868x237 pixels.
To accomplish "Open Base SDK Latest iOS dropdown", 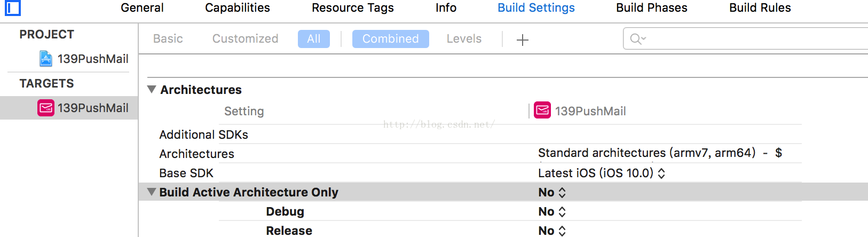I will click(x=602, y=173).
